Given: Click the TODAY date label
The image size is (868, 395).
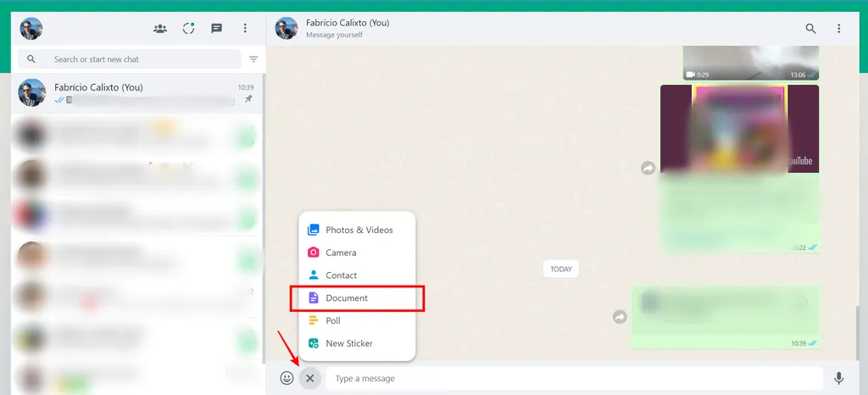Looking at the screenshot, I should [561, 269].
